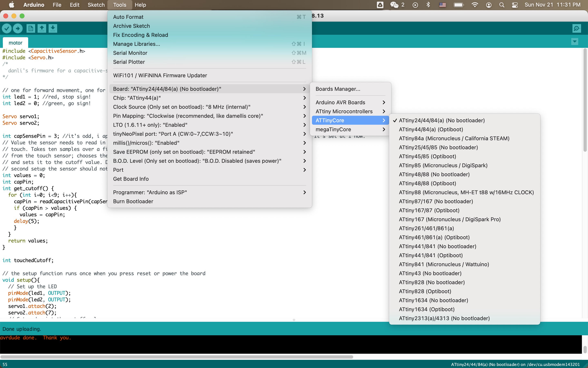
Task: Click the user account menu bar icon
Action: pyautogui.click(x=489, y=5)
